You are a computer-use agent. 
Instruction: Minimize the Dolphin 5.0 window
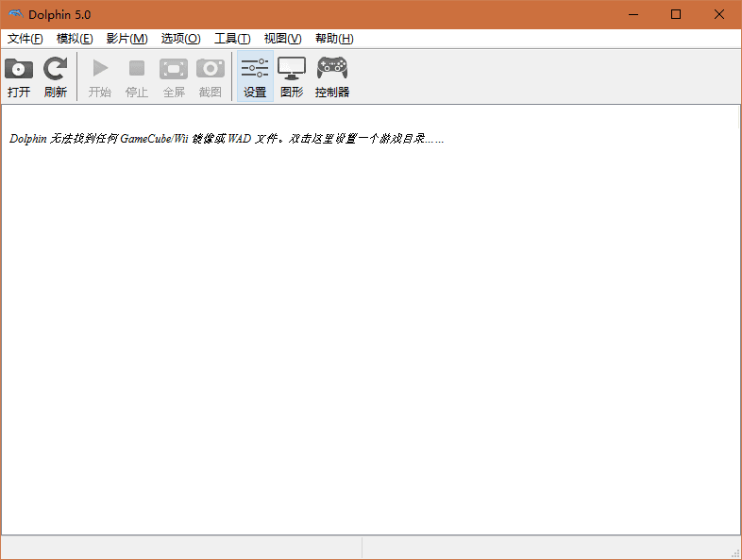(633, 15)
